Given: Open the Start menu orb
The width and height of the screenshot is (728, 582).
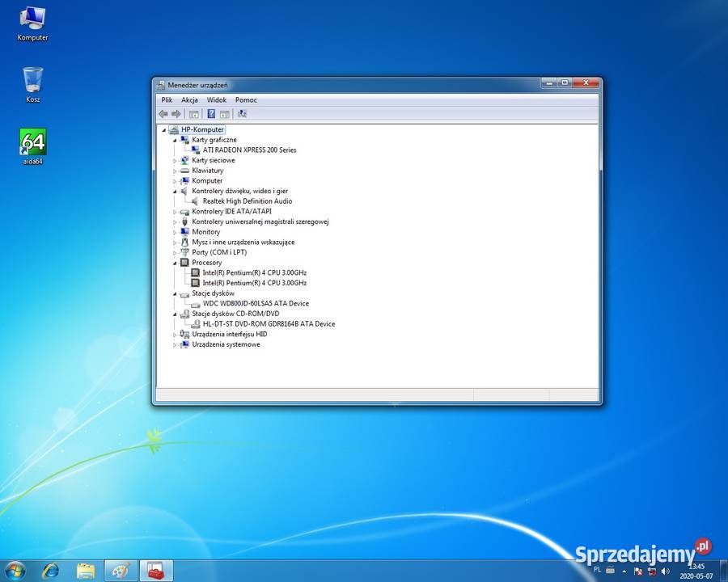Looking at the screenshot, I should coord(15,571).
